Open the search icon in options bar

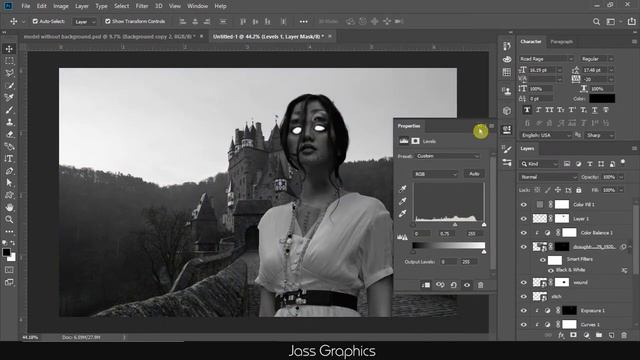(596, 22)
